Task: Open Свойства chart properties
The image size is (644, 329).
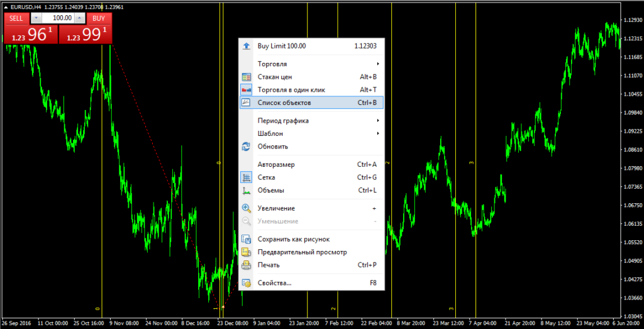Action: (274, 283)
